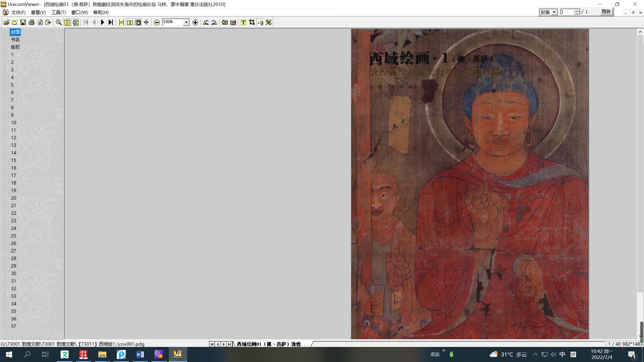Click the vertical scrollbar up arrow
Image resolution: width=644 pixels, height=362 pixels.
640,32
